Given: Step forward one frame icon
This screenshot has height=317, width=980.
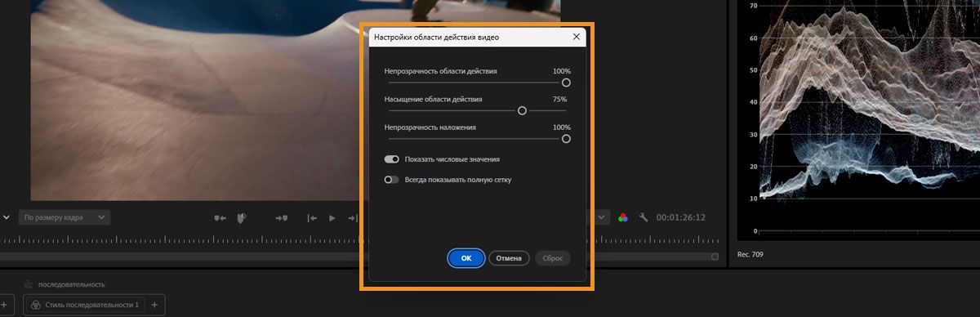Looking at the screenshot, I should [353, 218].
